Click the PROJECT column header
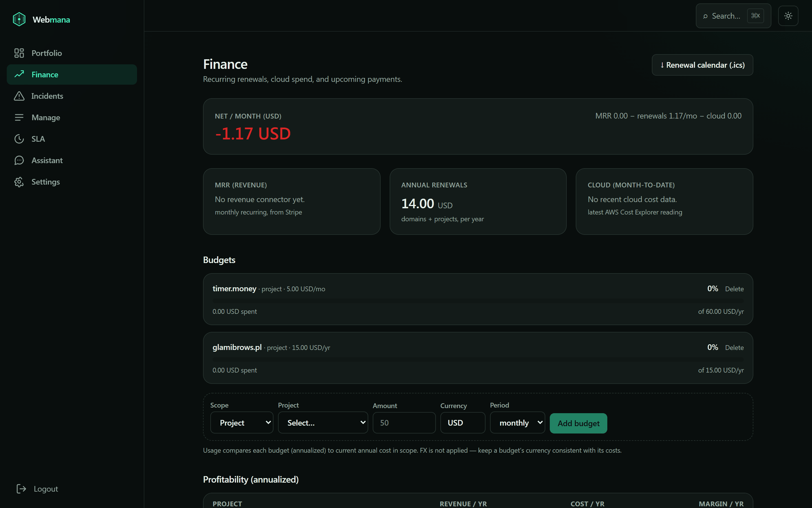This screenshot has width=812, height=508. coord(227,504)
